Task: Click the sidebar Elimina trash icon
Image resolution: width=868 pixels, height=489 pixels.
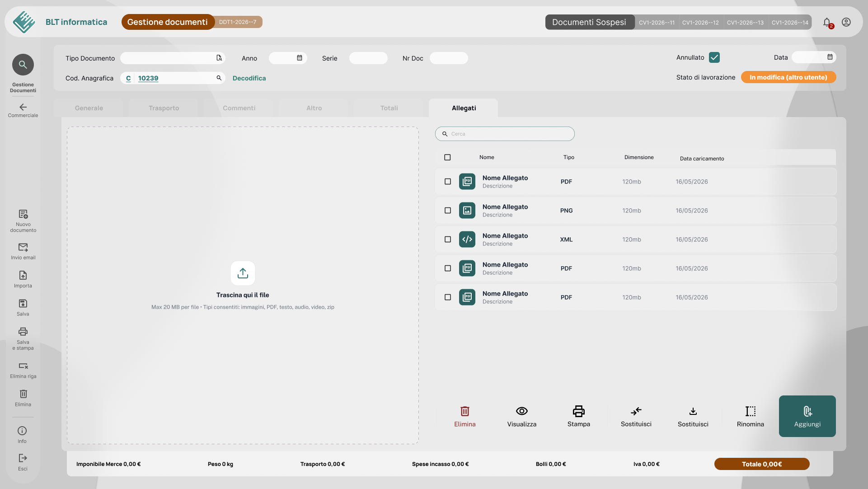Action: [x=23, y=394]
